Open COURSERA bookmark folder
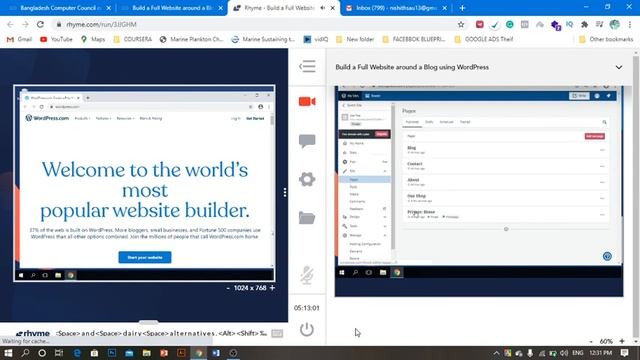The image size is (640, 360). (133, 39)
